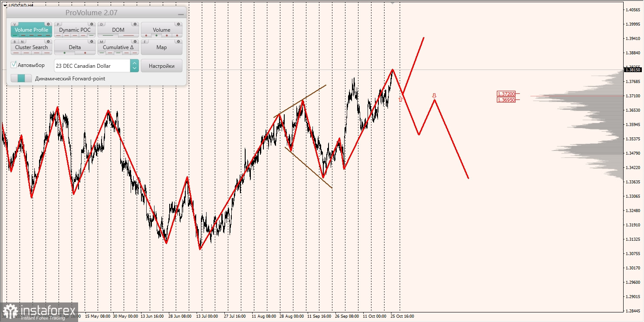Click the red arrow marker near 1.37200 level

[434, 96]
